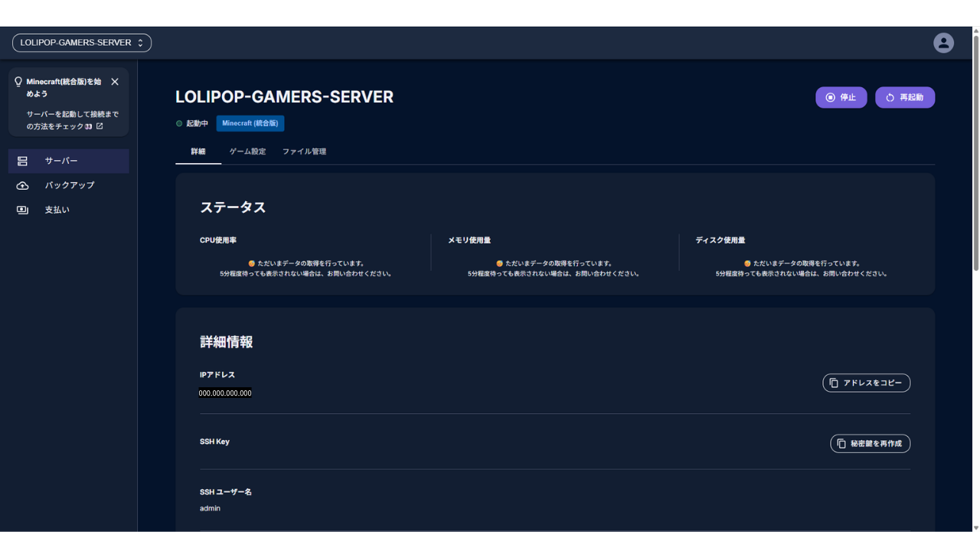Click the IPアドレス label
The height and width of the screenshot is (551, 980).
(x=217, y=375)
